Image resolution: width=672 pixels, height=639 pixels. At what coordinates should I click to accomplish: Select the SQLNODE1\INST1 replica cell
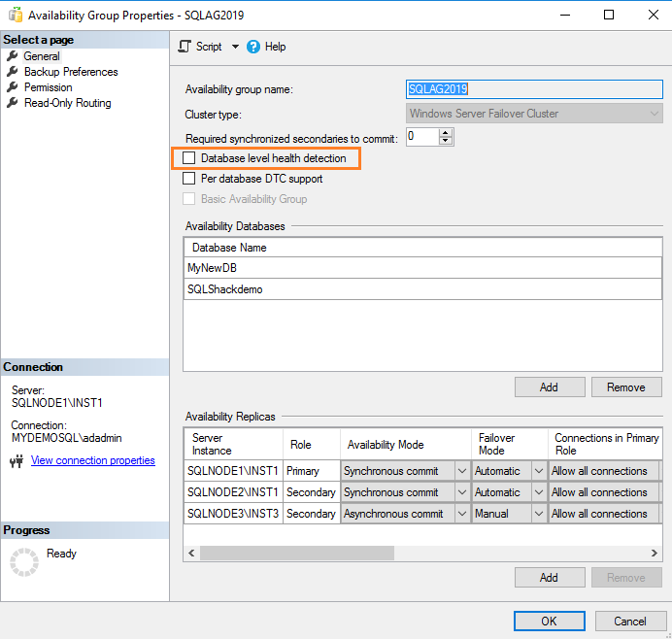[233, 471]
